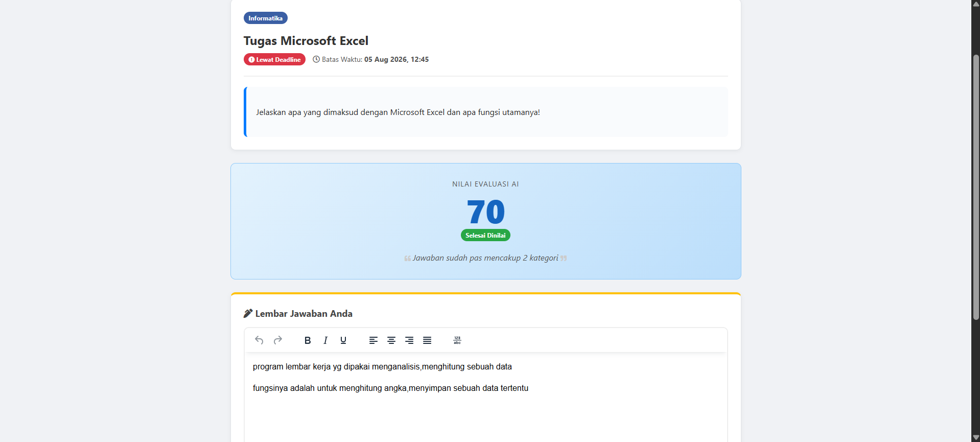Toggle italic formatting
980x442 pixels.
(325, 340)
